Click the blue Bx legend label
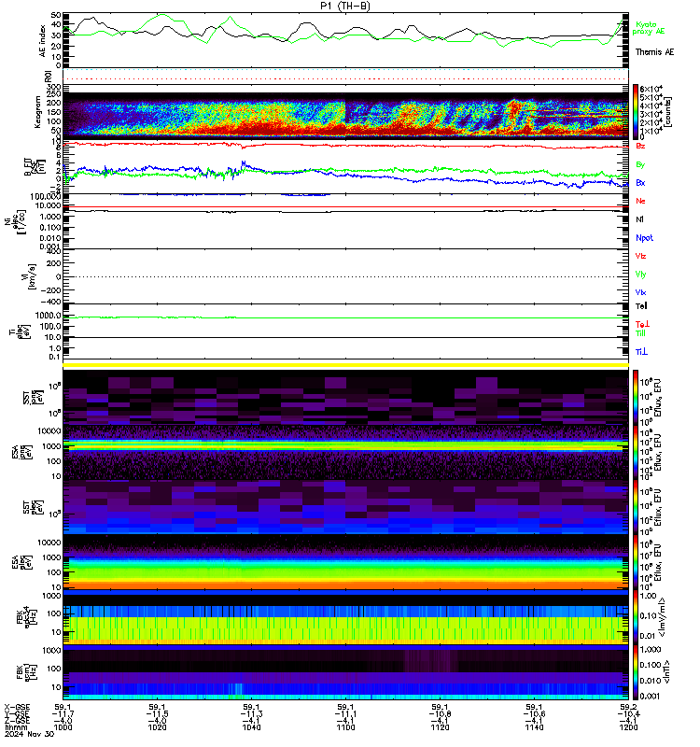 640,182
